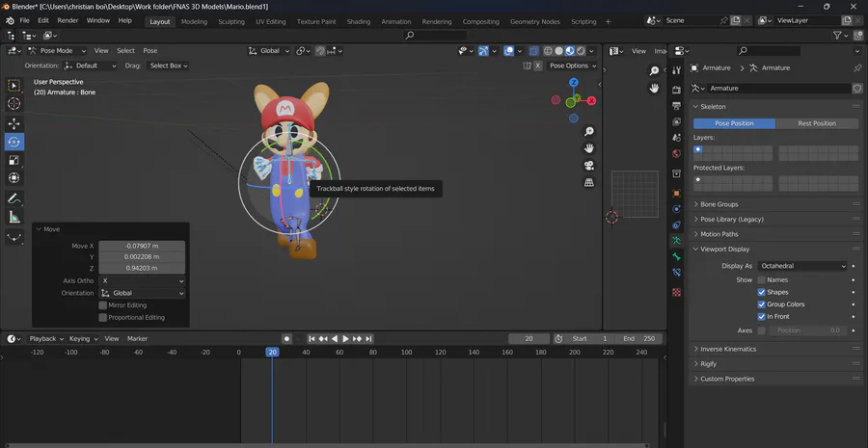Image resolution: width=868 pixels, height=448 pixels.
Task: Click the Pose Position button
Action: click(x=734, y=123)
